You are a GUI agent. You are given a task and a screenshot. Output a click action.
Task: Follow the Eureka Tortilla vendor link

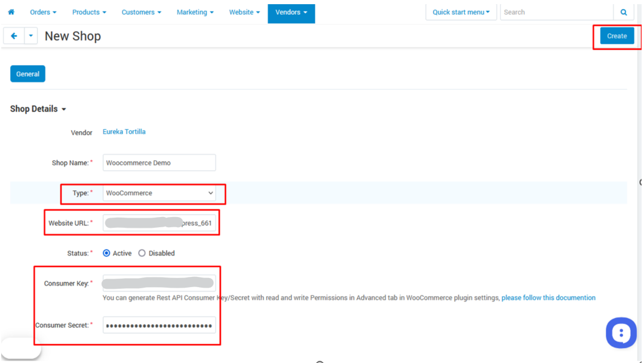point(124,132)
